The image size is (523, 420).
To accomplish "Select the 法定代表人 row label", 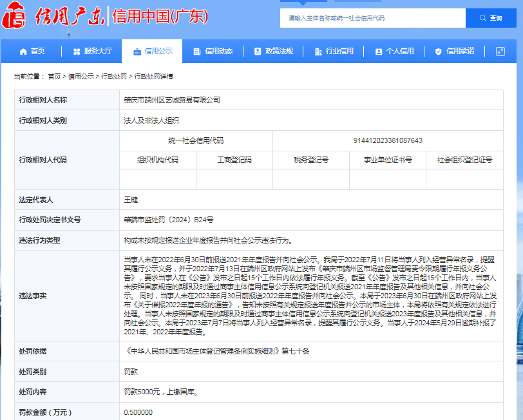I will point(36,200).
